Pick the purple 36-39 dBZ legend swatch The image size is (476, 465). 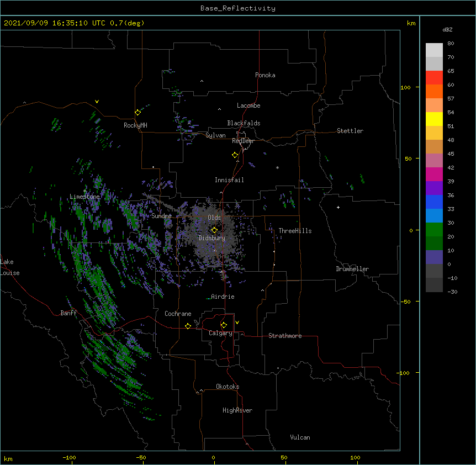[434, 188]
